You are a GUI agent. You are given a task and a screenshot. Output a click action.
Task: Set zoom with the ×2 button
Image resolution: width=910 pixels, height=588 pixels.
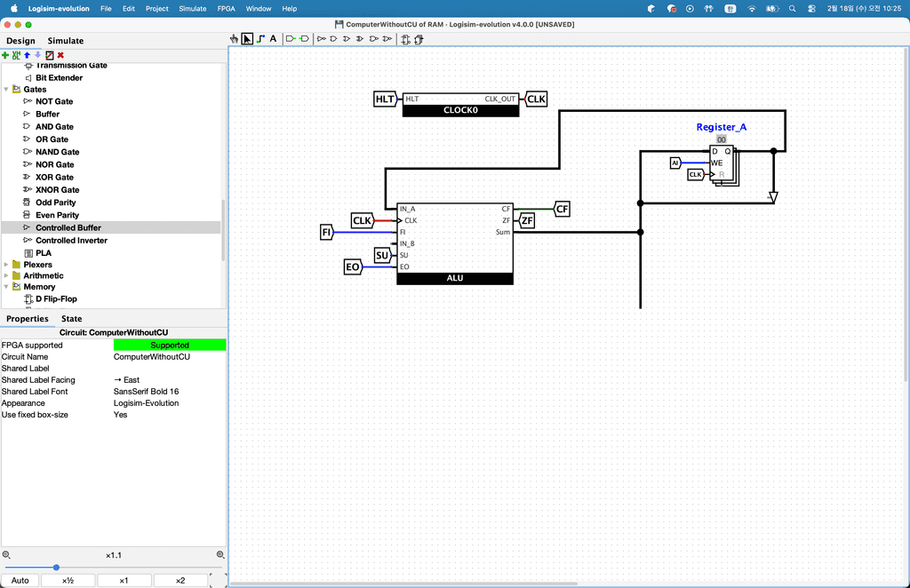pos(180,581)
